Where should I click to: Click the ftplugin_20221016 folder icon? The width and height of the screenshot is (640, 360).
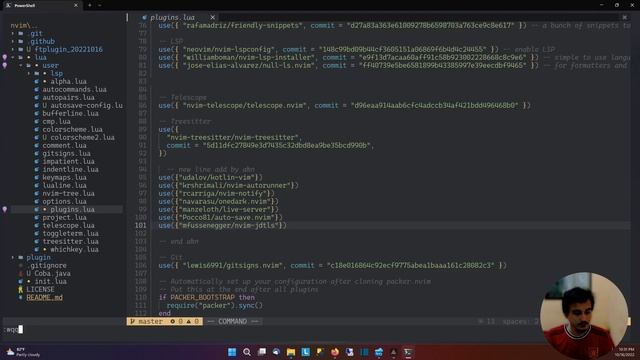pyautogui.click(x=21, y=49)
